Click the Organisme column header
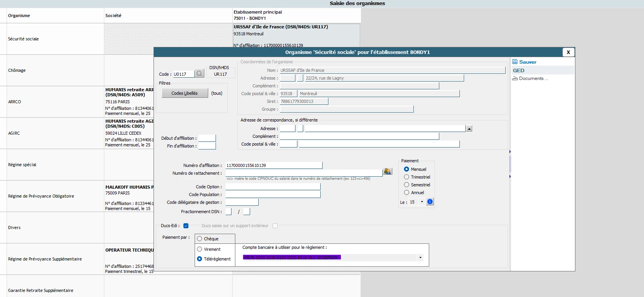Image resolution: width=644 pixels, height=297 pixels. [55, 16]
